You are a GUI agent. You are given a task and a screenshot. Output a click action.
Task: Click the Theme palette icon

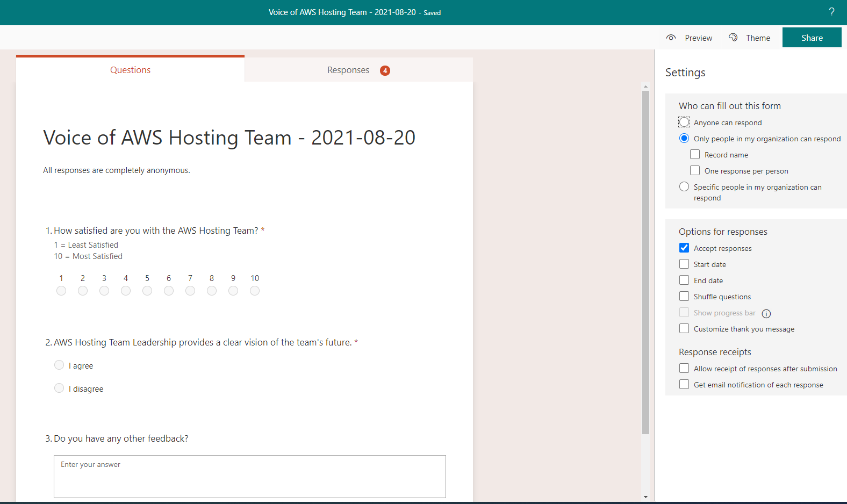point(733,38)
